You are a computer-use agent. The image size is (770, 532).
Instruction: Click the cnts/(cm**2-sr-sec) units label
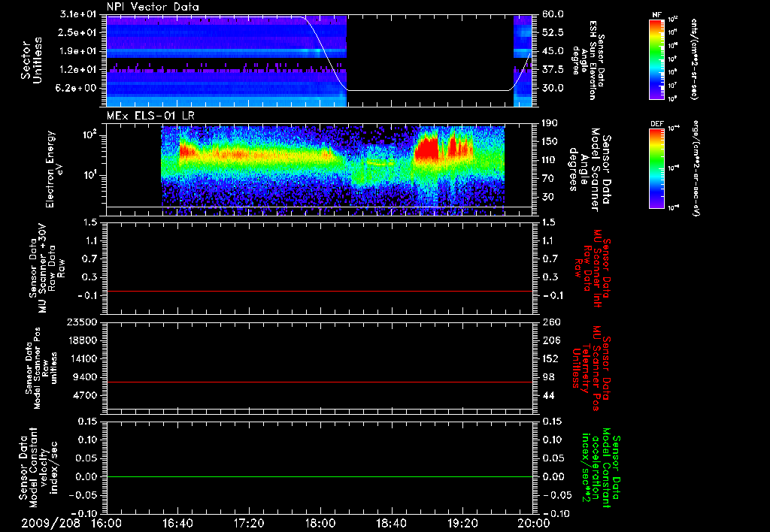[694, 59]
